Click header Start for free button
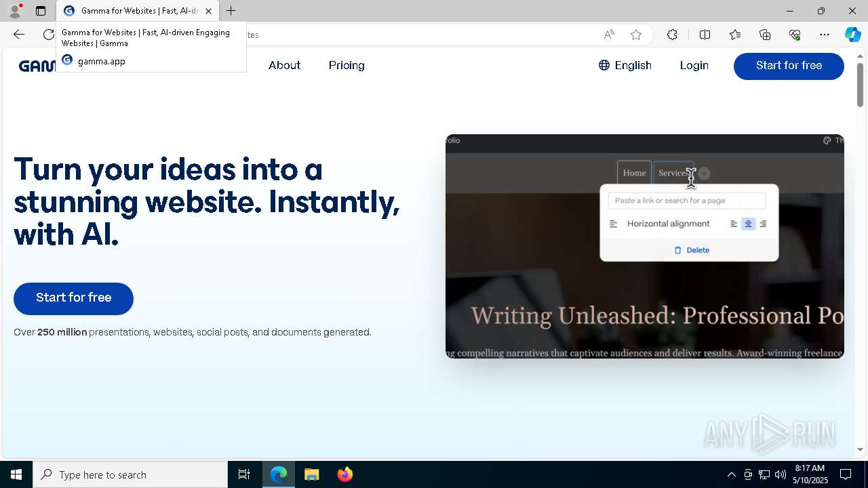868x488 pixels. tap(789, 66)
